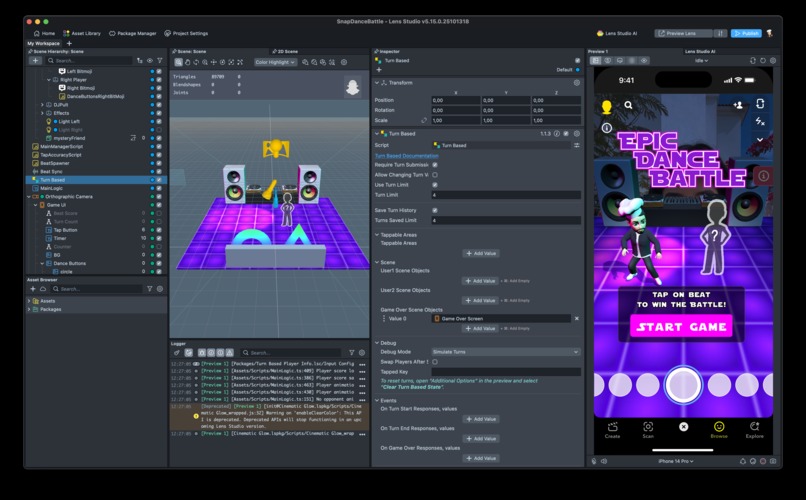Add value under User1 Scene Objects
The image size is (806, 500).
pos(481,281)
